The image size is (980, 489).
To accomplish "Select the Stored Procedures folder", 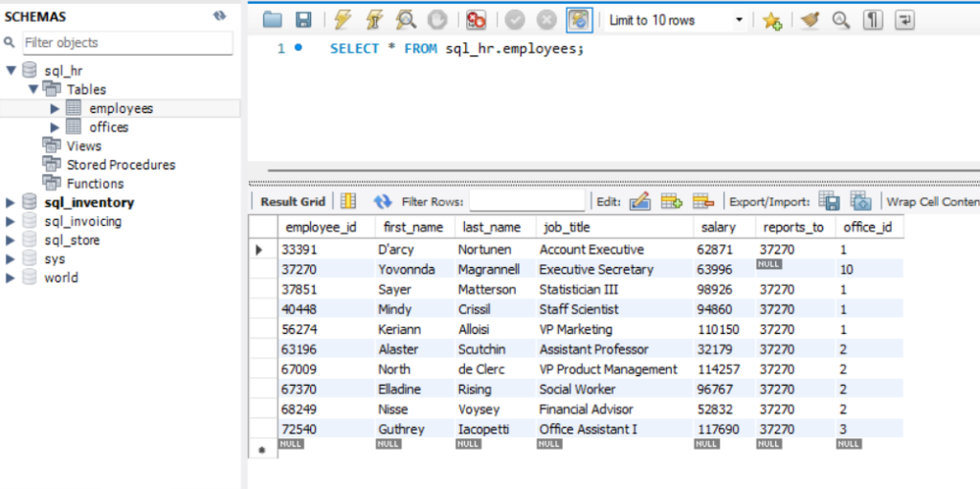I will coord(122,165).
